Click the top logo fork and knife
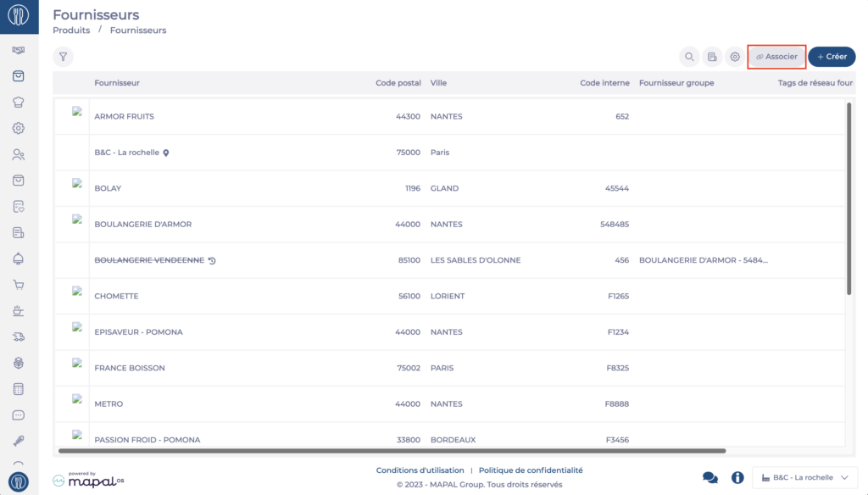Image resolution: width=868 pixels, height=495 pixels. coord(19,15)
